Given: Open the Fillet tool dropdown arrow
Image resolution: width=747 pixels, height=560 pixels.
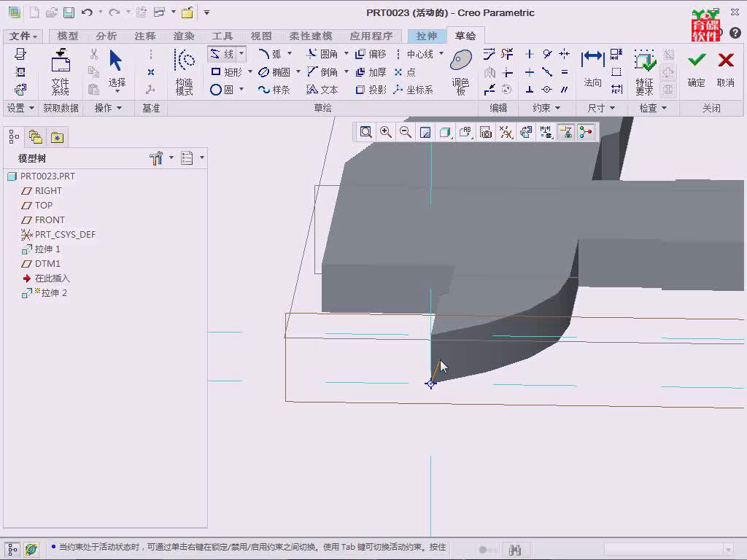Looking at the screenshot, I should click(347, 53).
